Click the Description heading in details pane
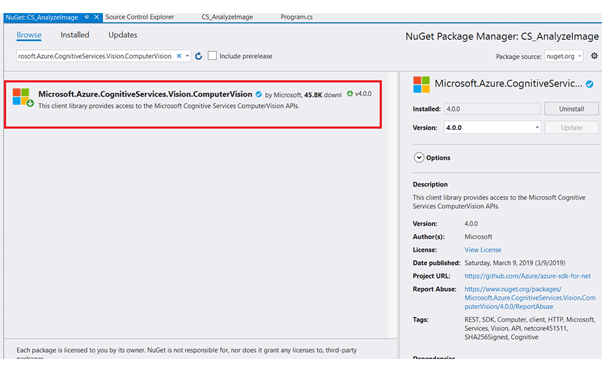 pyautogui.click(x=430, y=185)
